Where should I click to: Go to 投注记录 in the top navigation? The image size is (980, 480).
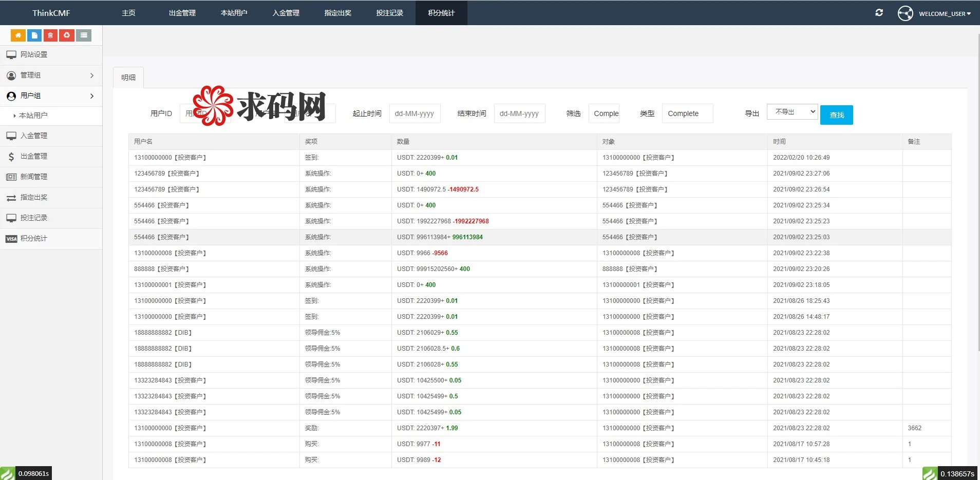[389, 13]
